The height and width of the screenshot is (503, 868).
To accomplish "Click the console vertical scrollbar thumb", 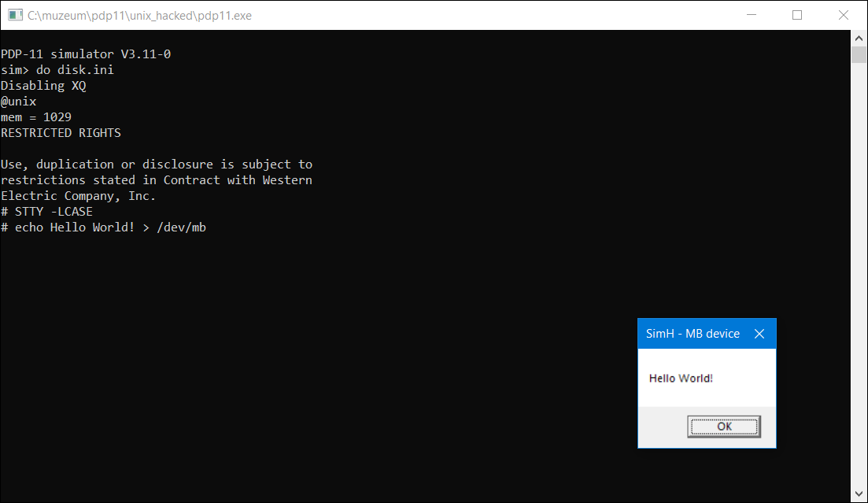I will point(859,55).
